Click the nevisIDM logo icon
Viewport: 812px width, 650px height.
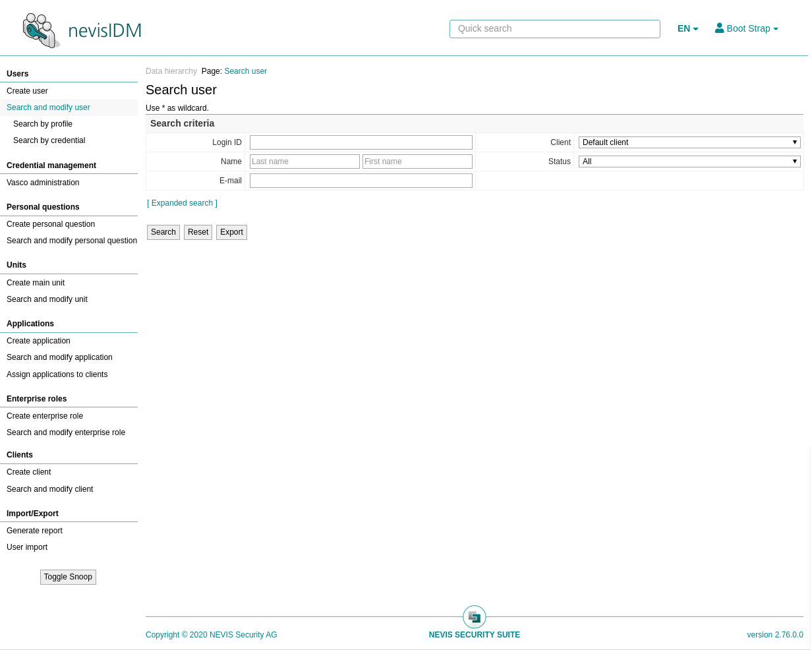[x=41, y=30]
